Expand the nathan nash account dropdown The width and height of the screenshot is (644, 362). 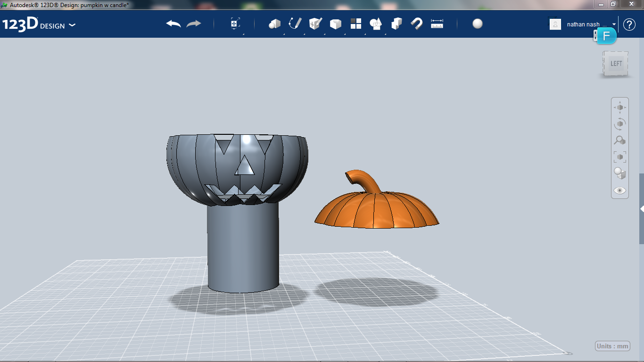[614, 24]
